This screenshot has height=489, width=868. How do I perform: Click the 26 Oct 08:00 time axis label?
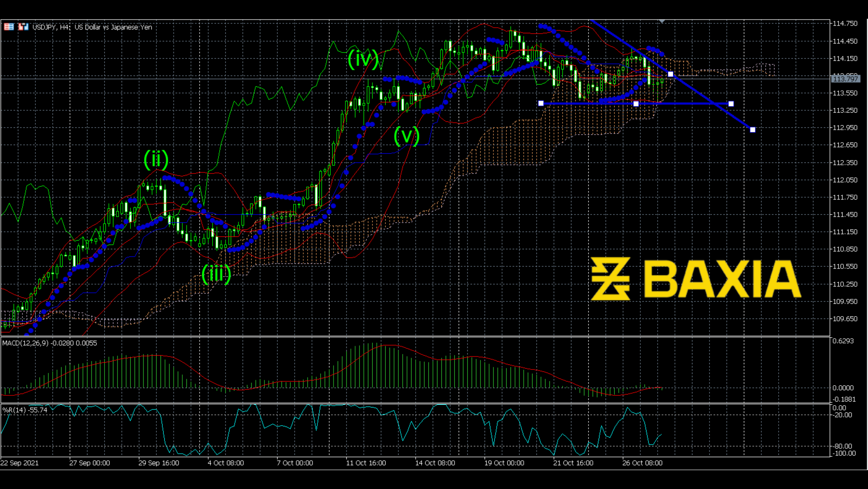(642, 463)
